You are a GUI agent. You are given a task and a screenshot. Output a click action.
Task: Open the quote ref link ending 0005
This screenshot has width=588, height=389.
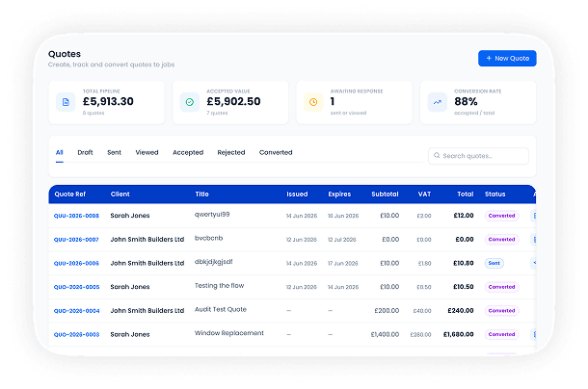coord(76,287)
